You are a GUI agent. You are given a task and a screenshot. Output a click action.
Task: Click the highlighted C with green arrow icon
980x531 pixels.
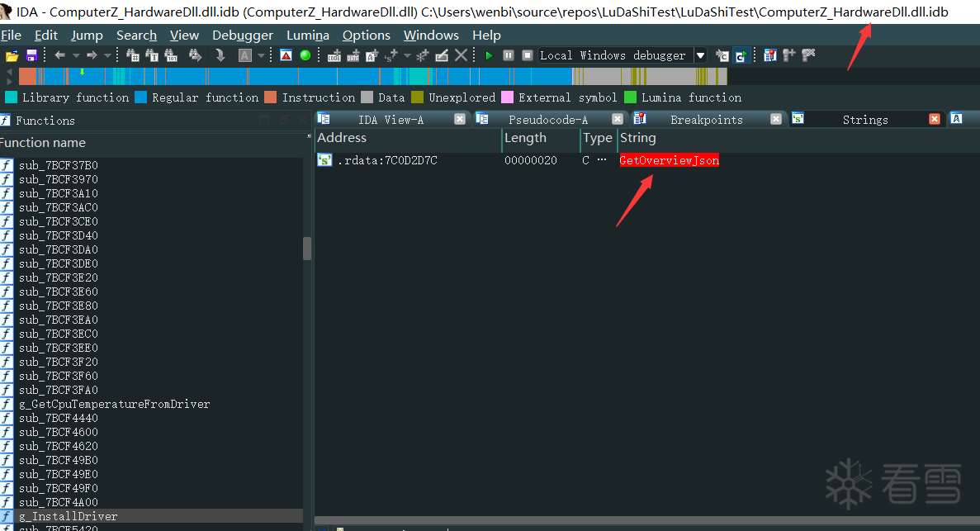[x=741, y=55]
